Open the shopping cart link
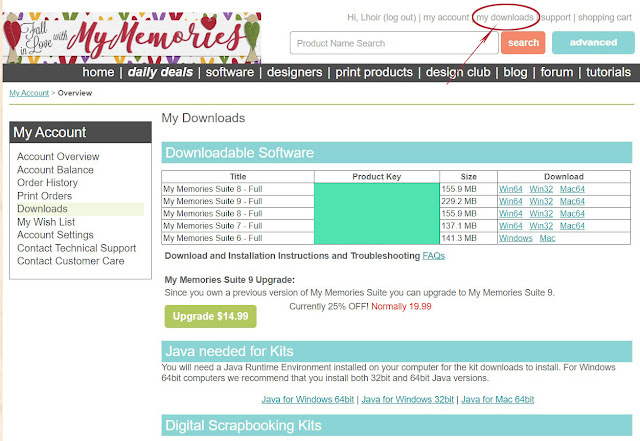Image resolution: width=640 pixels, height=441 pixels. point(604,18)
